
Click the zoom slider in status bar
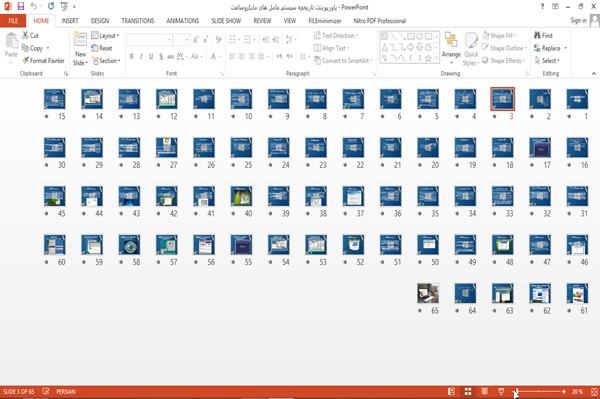tap(539, 391)
